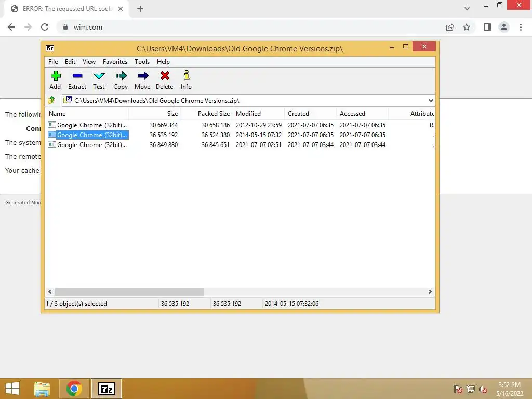Go up one folder level icon
Viewport: 532px width, 399px height.
click(x=51, y=100)
